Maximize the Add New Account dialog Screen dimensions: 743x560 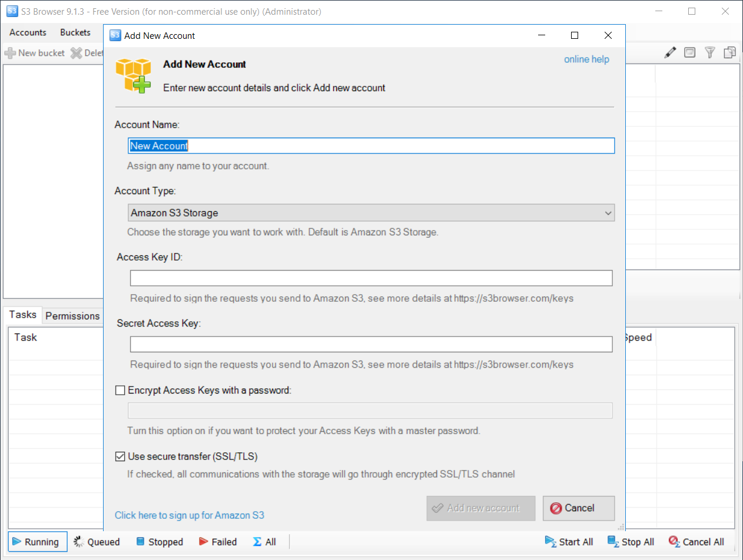575,35
